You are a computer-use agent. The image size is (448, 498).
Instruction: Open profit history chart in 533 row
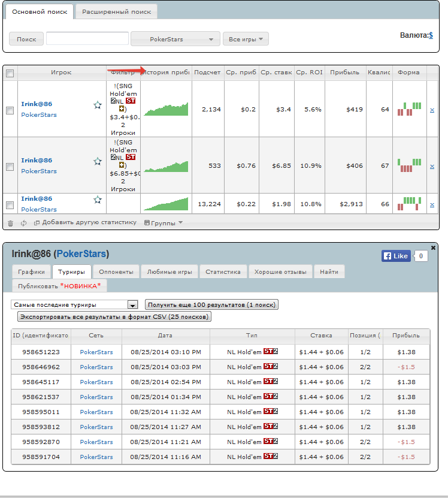166,166
